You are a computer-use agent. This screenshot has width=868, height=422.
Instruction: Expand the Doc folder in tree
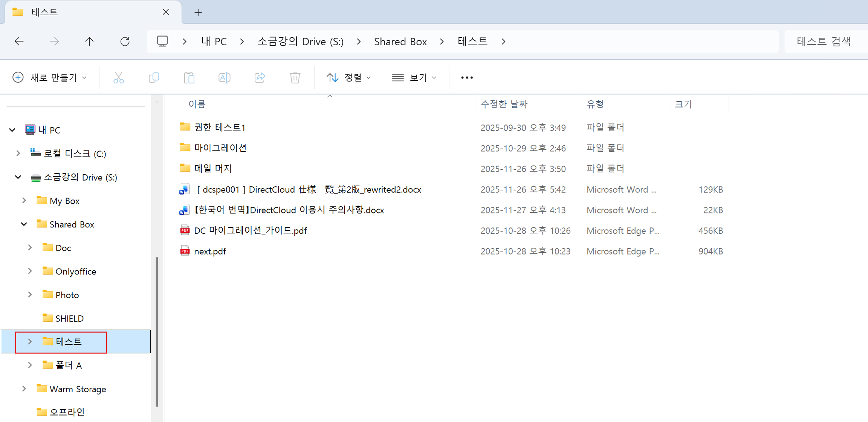point(30,248)
